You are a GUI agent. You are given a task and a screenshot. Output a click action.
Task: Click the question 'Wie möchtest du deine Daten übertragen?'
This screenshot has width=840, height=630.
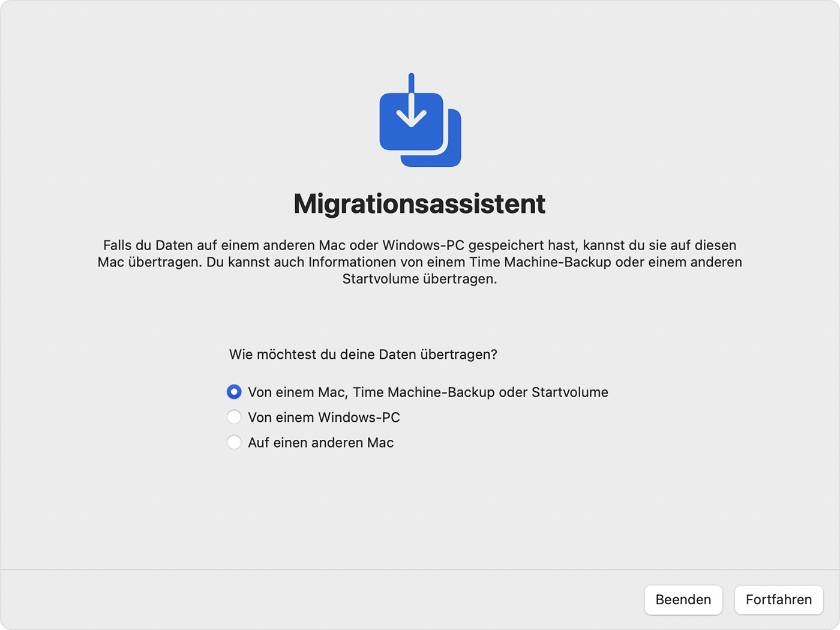pyautogui.click(x=363, y=355)
